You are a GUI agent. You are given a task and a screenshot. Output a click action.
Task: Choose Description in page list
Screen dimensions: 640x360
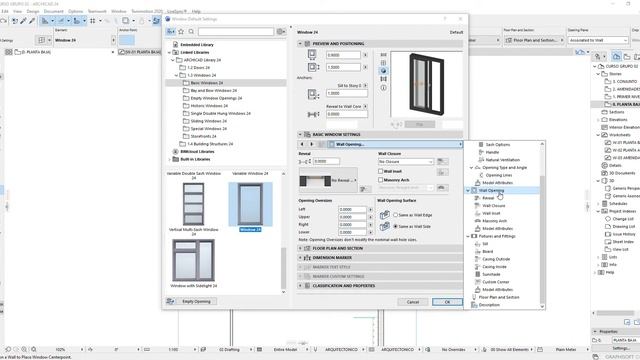[x=489, y=305]
